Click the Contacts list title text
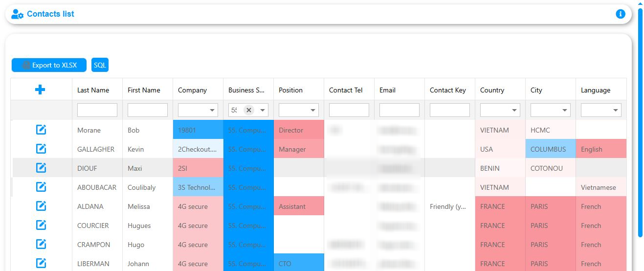Screen dimensions: 644x271 point(50,14)
